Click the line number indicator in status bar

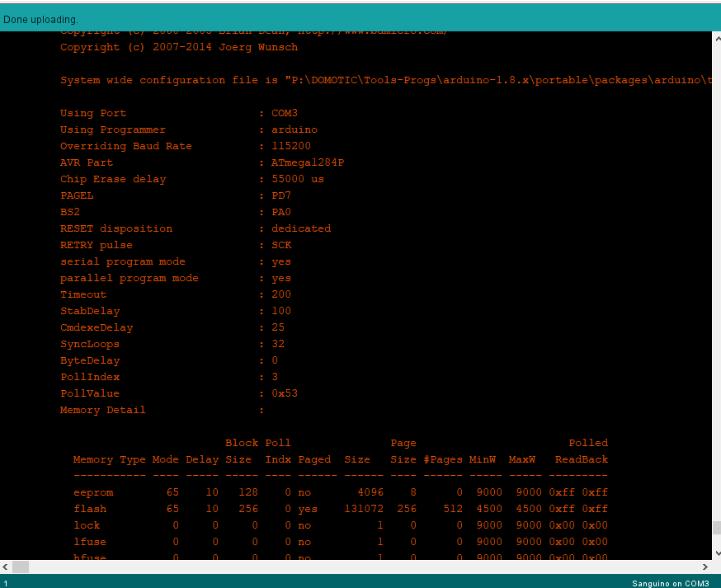[x=6, y=583]
